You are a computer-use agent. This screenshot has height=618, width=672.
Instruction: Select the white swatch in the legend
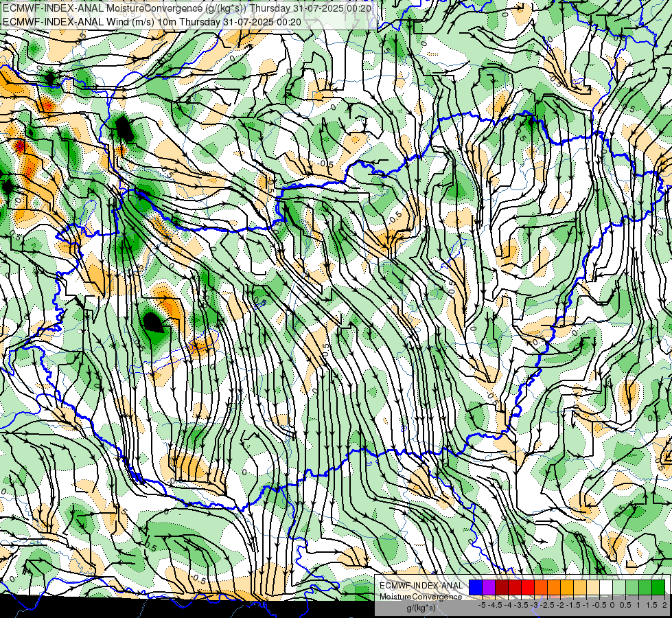click(x=606, y=587)
